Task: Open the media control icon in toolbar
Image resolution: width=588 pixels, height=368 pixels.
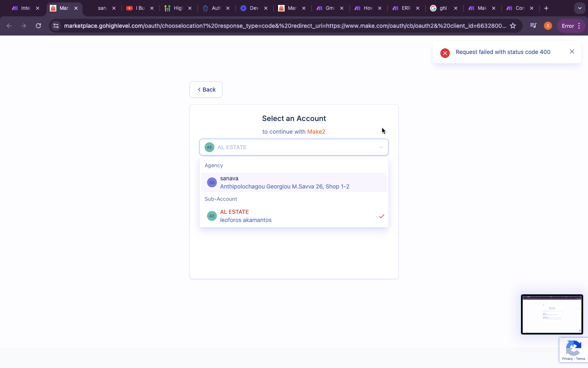Action: [533, 26]
